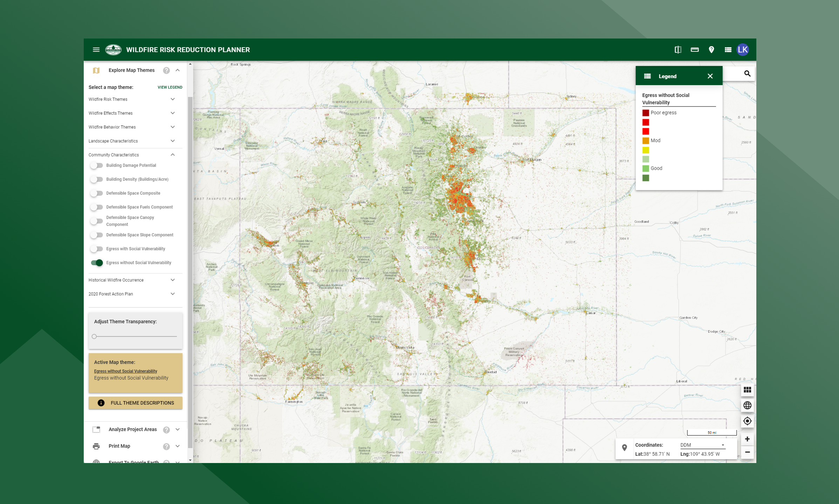This screenshot has height=504, width=839.
Task: Enable Egress with Social Vulnerability theme
Action: pyautogui.click(x=96, y=249)
